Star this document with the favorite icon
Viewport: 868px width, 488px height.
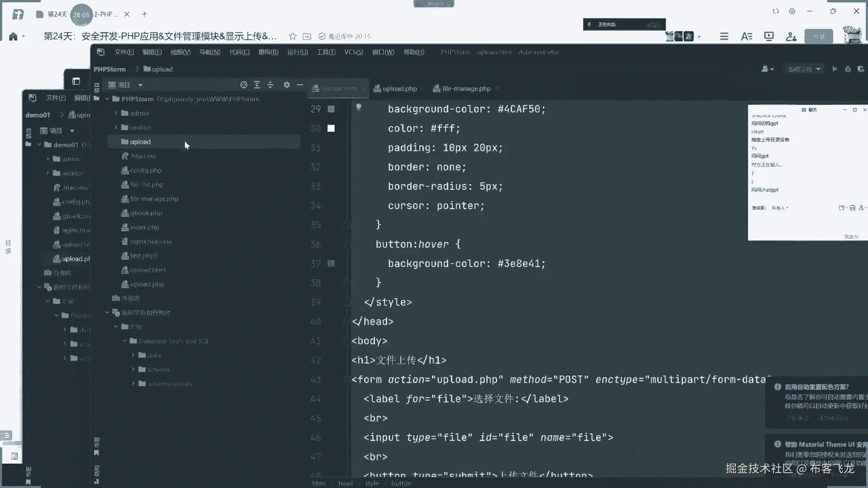292,37
